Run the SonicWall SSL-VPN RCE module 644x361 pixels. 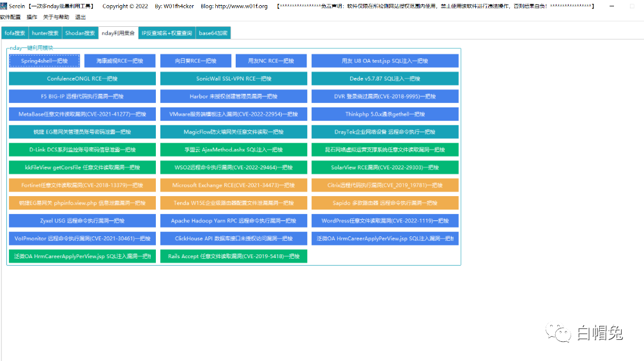234,79
